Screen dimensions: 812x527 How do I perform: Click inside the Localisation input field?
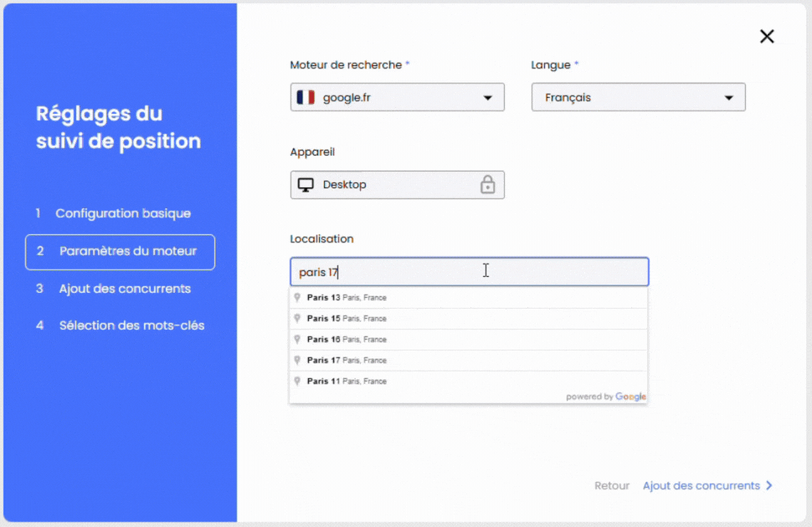click(419, 271)
